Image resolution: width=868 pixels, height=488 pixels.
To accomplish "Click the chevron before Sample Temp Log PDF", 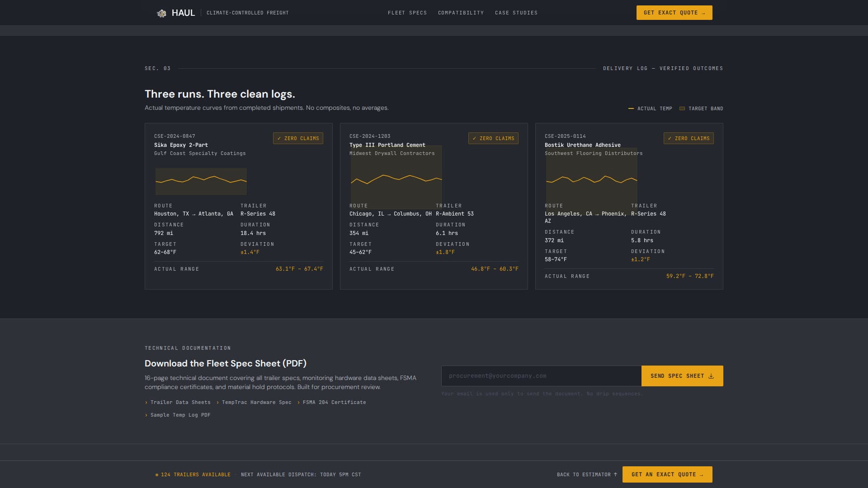I will [146, 415].
